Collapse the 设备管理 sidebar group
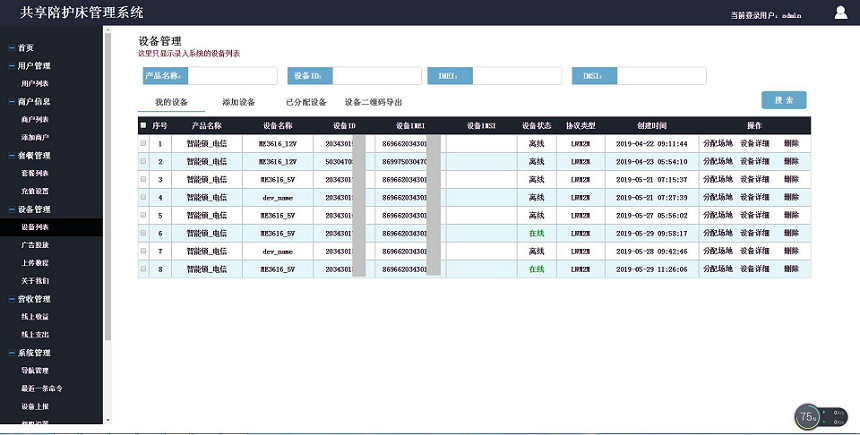The height and width of the screenshot is (435, 860). 34,210
